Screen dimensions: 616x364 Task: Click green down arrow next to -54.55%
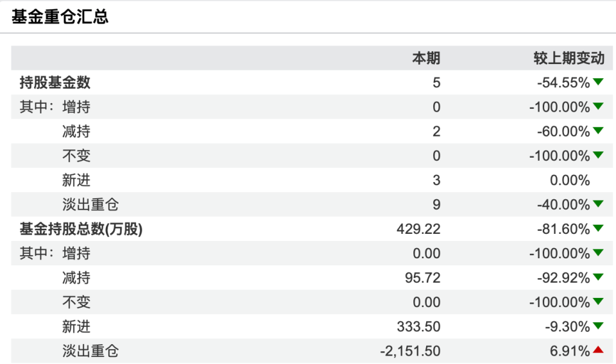pyautogui.click(x=598, y=82)
